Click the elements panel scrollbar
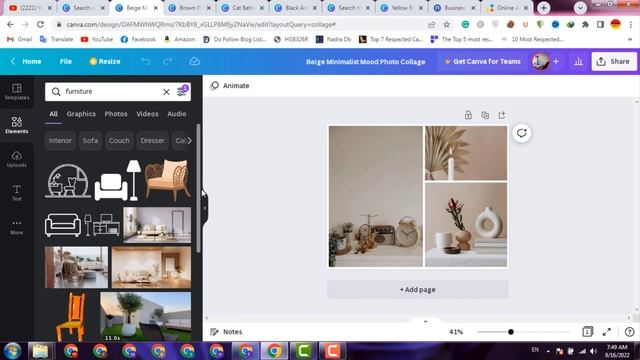The image size is (640, 360). pyautogui.click(x=198, y=188)
